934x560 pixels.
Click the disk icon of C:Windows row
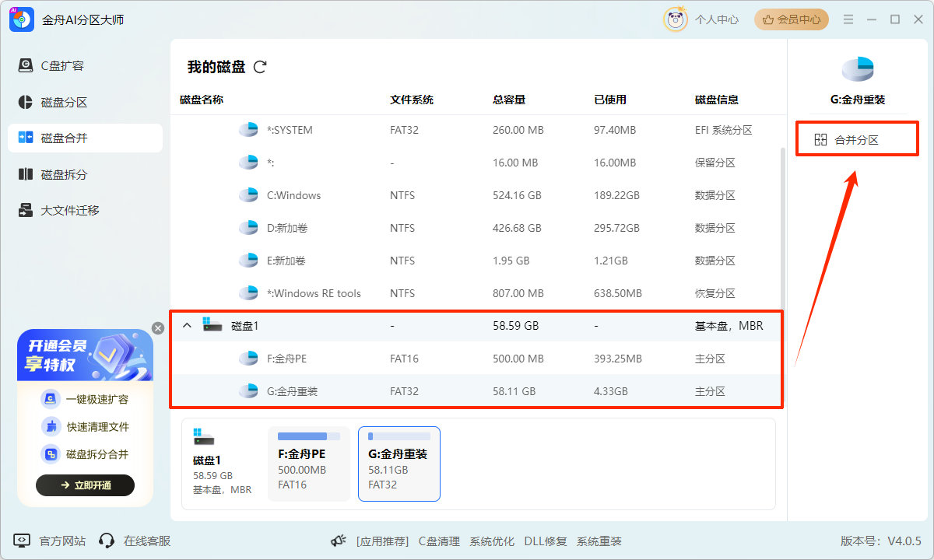[x=248, y=195]
